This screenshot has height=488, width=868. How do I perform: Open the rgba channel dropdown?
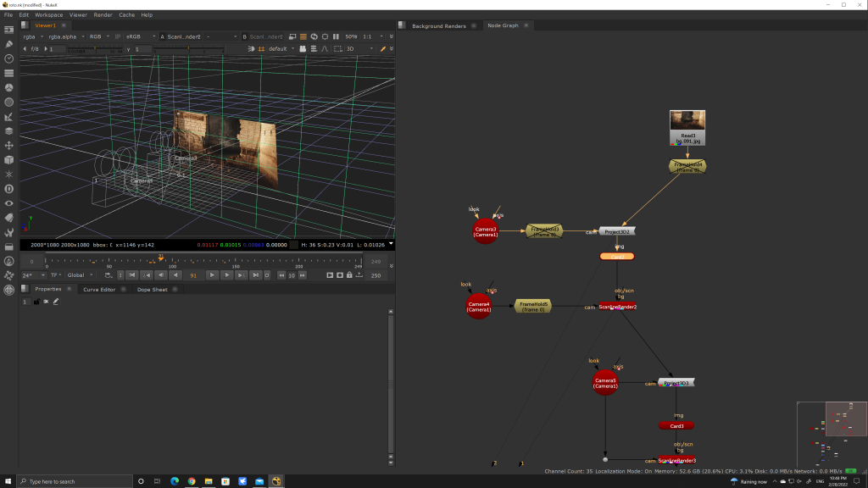(x=32, y=36)
